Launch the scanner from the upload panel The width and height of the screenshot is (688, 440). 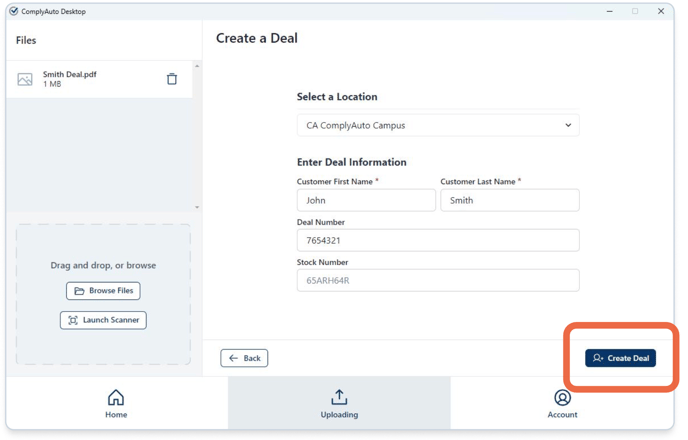click(103, 320)
